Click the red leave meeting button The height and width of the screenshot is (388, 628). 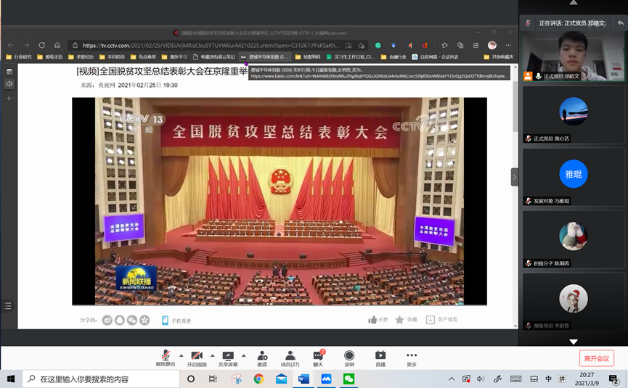(x=596, y=358)
